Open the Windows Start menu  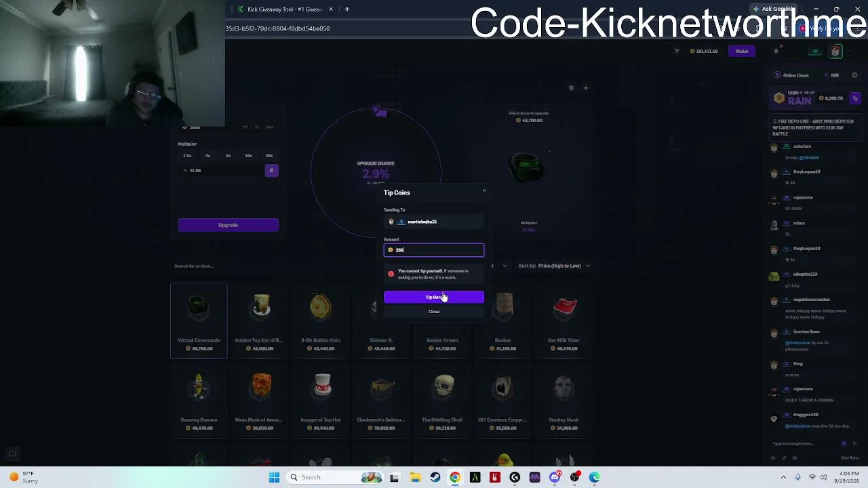tap(274, 477)
